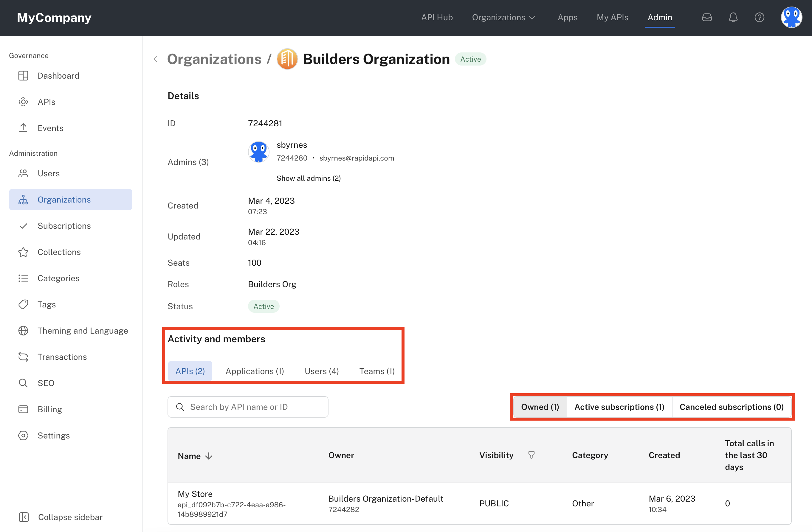
Task: Click the Dashboard icon in sidebar
Action: (23, 75)
